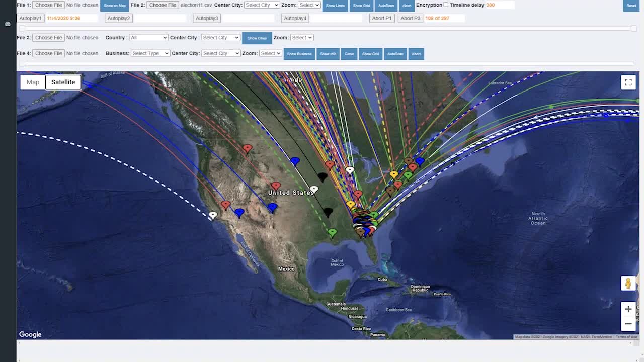The width and height of the screenshot is (644, 362).
Task: Click the Autoplay1 date field 11/4/2020
Action: (71, 18)
